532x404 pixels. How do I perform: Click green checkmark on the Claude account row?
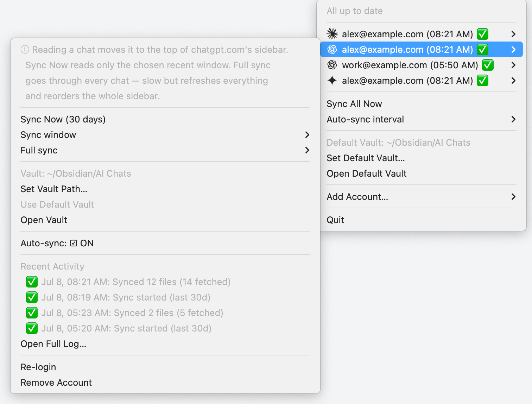(482, 34)
